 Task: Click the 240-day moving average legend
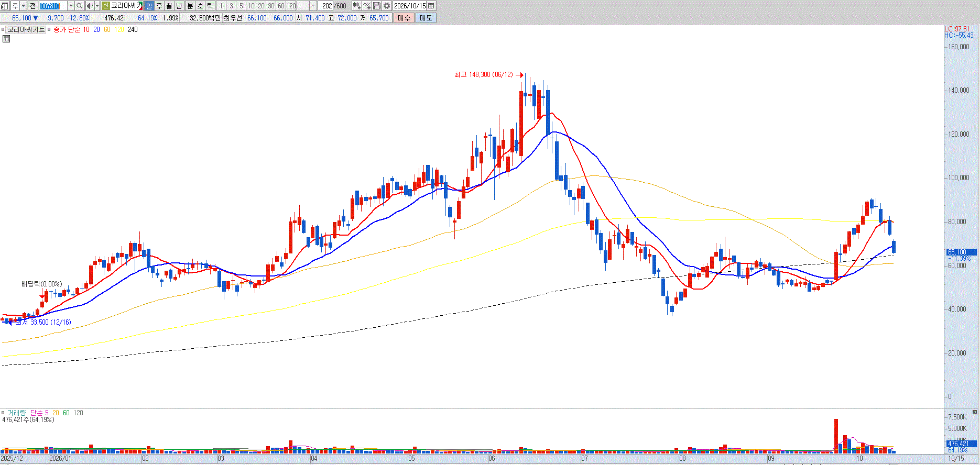(x=133, y=30)
